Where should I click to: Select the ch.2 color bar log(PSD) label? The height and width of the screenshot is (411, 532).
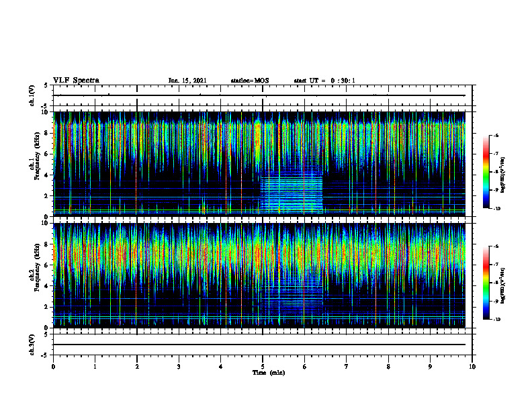click(503, 285)
